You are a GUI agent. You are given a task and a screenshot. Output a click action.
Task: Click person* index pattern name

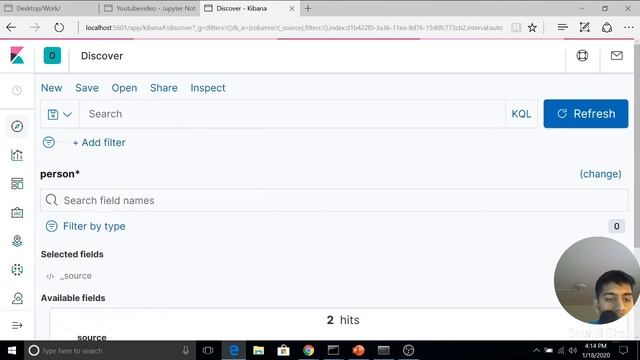click(60, 174)
